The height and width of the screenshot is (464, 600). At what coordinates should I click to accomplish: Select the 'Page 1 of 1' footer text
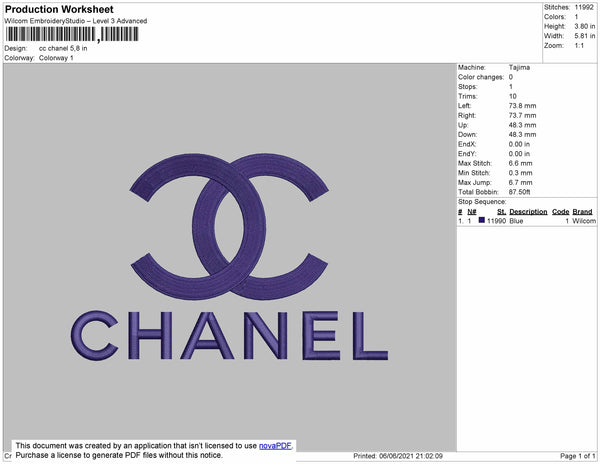pyautogui.click(x=578, y=456)
